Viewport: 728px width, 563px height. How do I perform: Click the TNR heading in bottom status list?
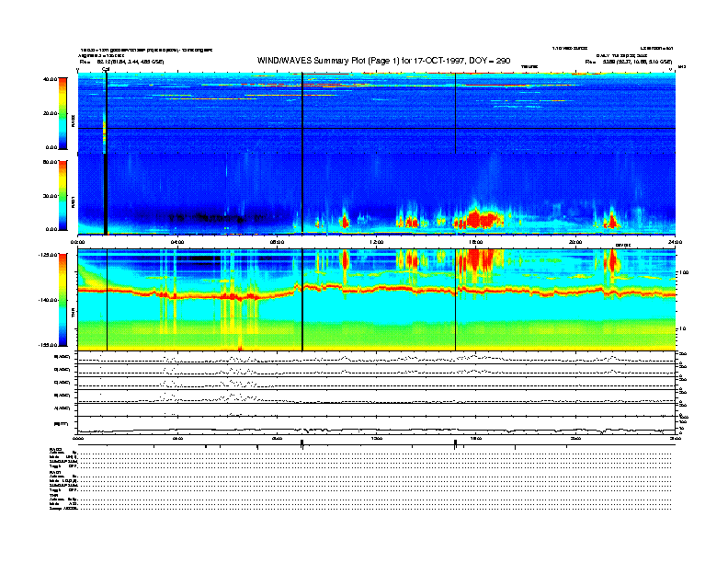click(x=52, y=496)
